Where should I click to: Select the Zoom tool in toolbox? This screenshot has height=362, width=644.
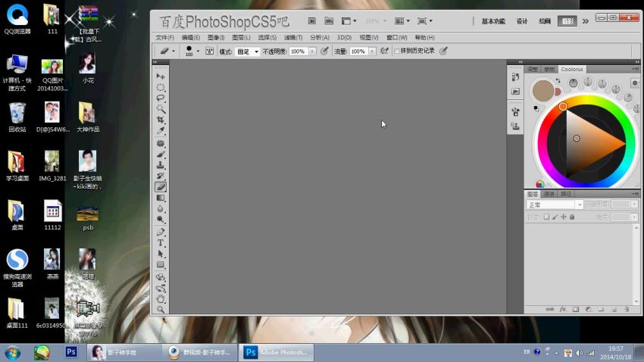tap(161, 310)
